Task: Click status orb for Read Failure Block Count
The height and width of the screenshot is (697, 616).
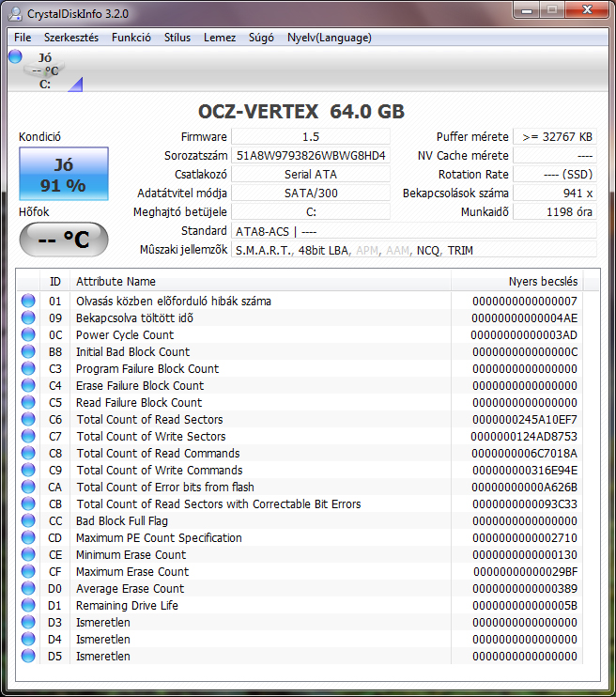Action: (28, 402)
